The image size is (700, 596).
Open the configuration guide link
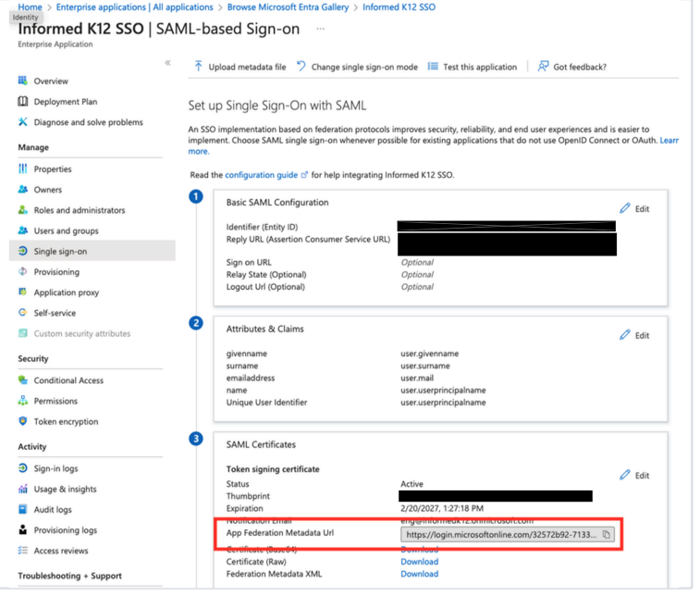[x=261, y=175]
